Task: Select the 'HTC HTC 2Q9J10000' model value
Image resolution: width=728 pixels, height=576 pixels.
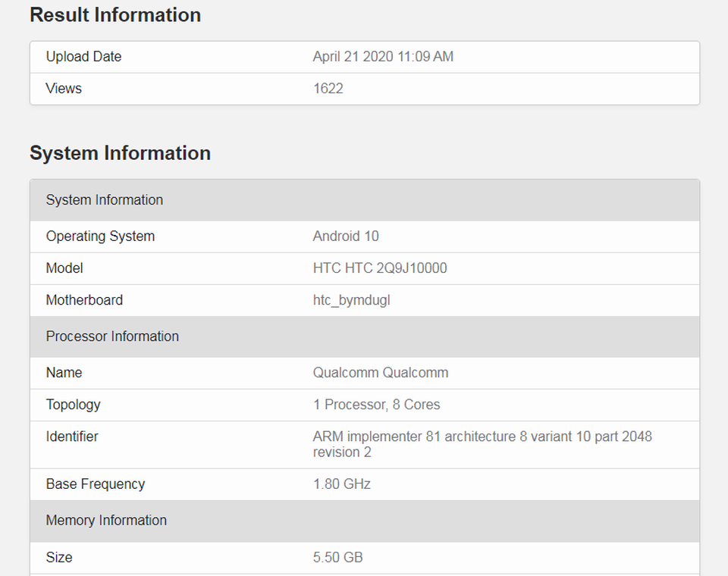Action: tap(380, 268)
